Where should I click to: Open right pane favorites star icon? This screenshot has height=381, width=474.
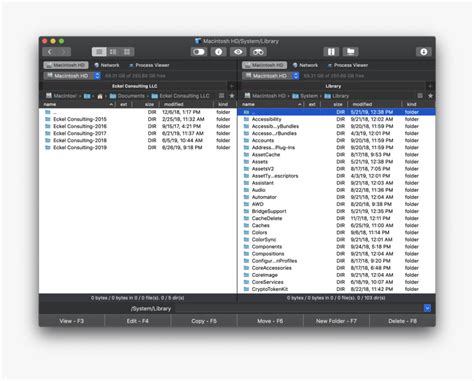(x=430, y=96)
